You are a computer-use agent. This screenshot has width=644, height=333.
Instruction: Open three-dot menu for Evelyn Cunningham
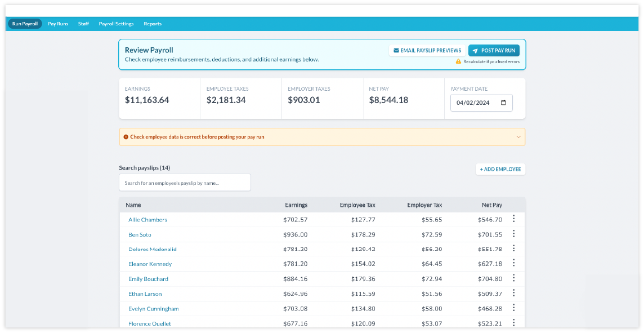point(513,308)
